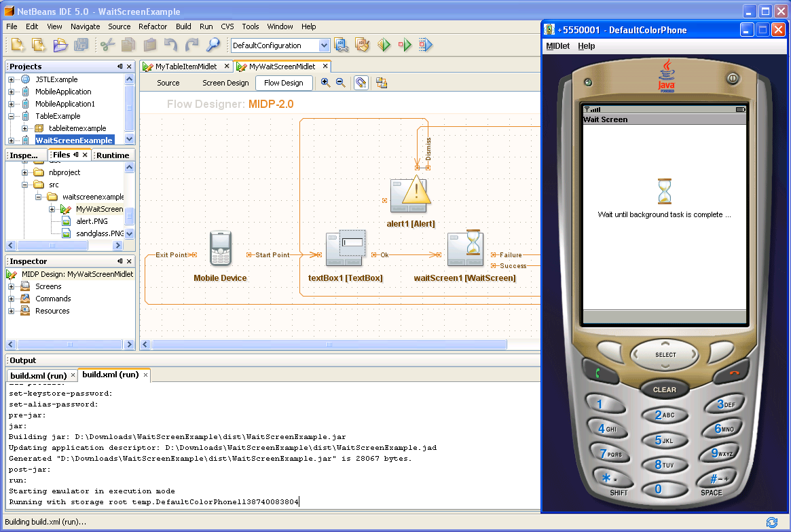
Task: Click the Copy icon in toolbar
Action: coord(128,45)
